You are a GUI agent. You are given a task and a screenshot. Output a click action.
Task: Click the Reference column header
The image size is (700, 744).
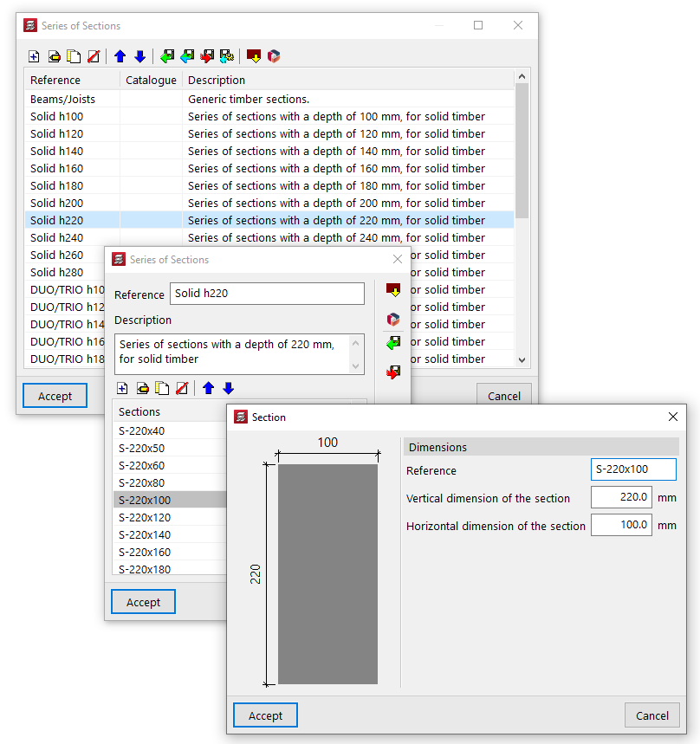coord(72,81)
